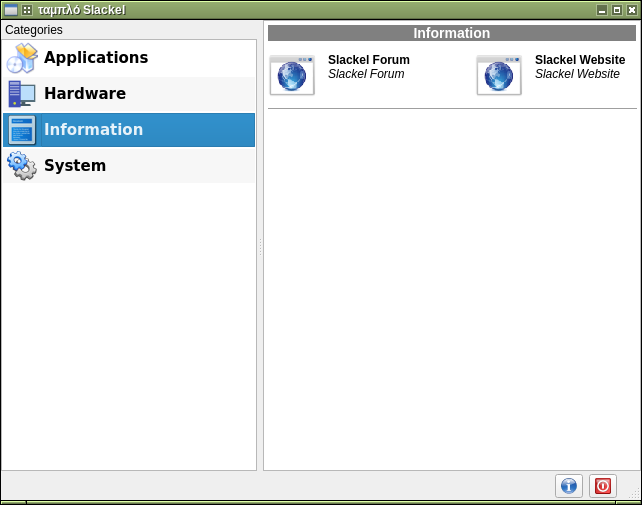This screenshot has height=505, width=642.
Task: Open the System gears icon
Action: point(22,166)
